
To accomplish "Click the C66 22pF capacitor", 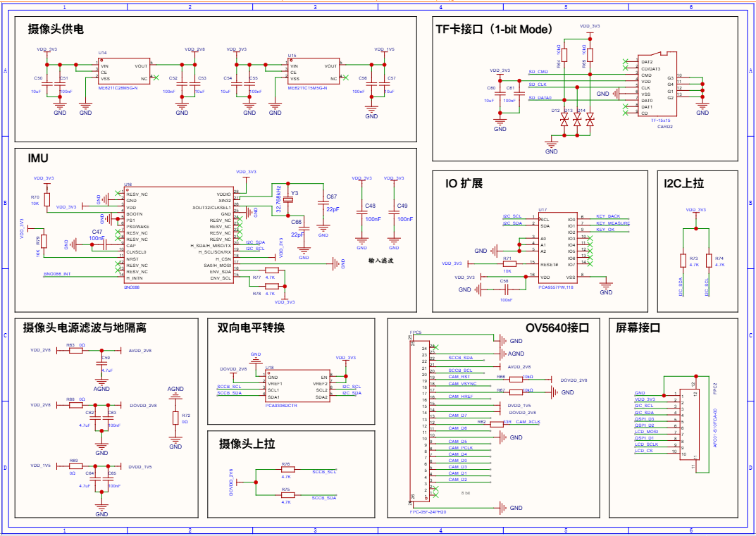I will [304, 228].
